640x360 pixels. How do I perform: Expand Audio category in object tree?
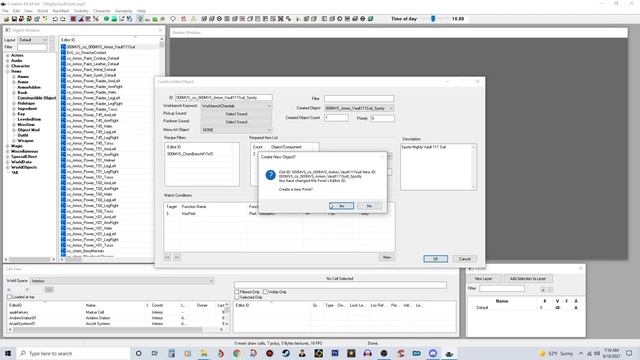(x=7, y=60)
